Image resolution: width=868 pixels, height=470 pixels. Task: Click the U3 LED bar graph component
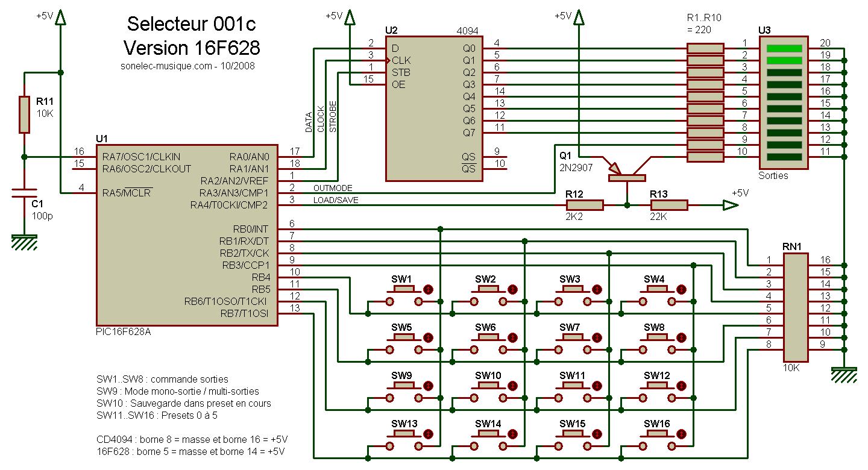[784, 102]
